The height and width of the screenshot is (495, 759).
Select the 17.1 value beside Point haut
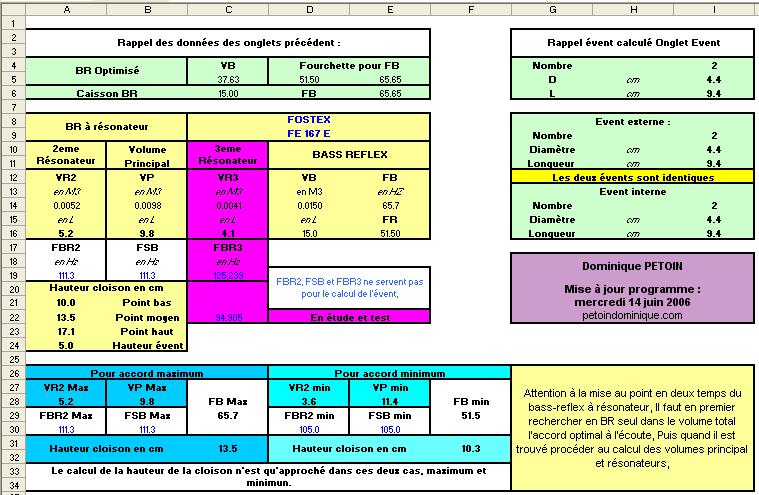tap(66, 331)
